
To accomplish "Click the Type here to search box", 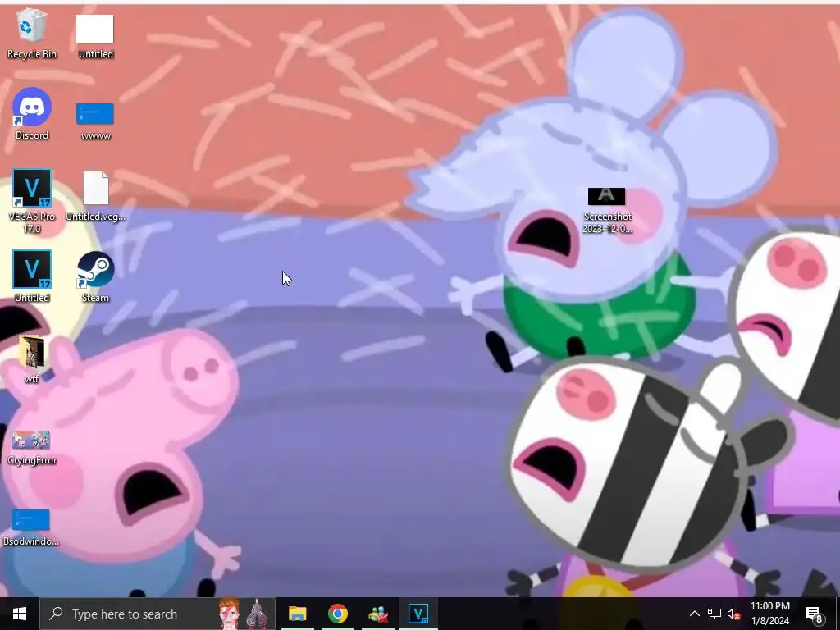I will [x=157, y=614].
